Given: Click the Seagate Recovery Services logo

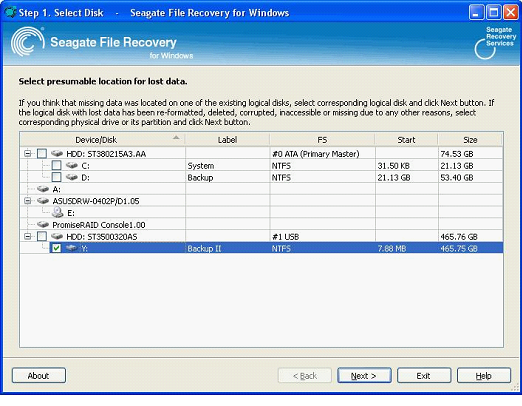Looking at the screenshot, I should (495, 43).
